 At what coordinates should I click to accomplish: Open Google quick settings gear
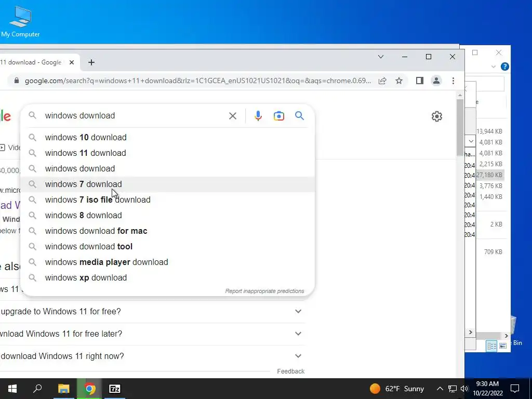[436, 116]
